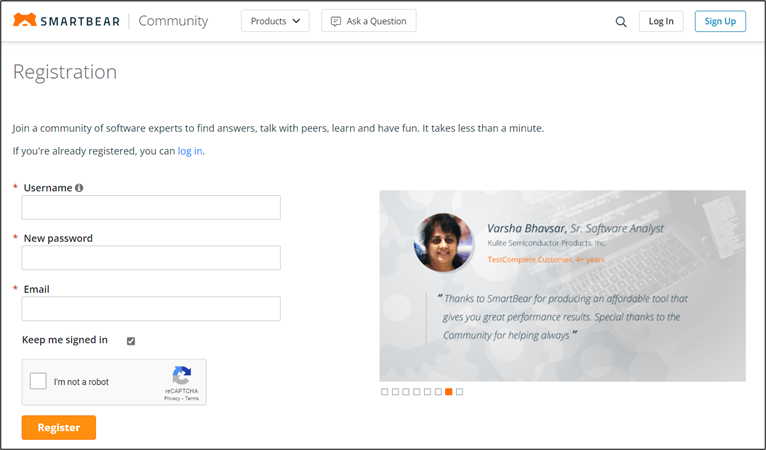Viewport: 766px width, 450px height.
Task: Follow the log in hyperlink
Action: coord(190,151)
